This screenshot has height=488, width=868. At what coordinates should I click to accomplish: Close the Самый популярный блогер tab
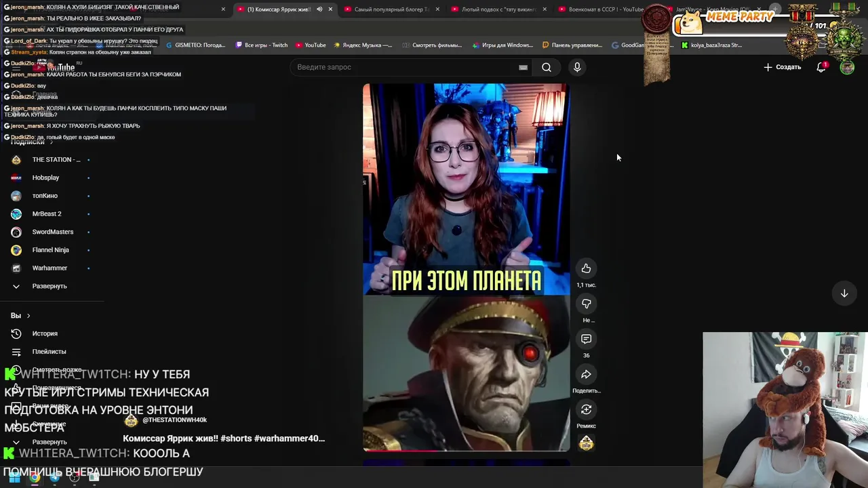(x=437, y=9)
